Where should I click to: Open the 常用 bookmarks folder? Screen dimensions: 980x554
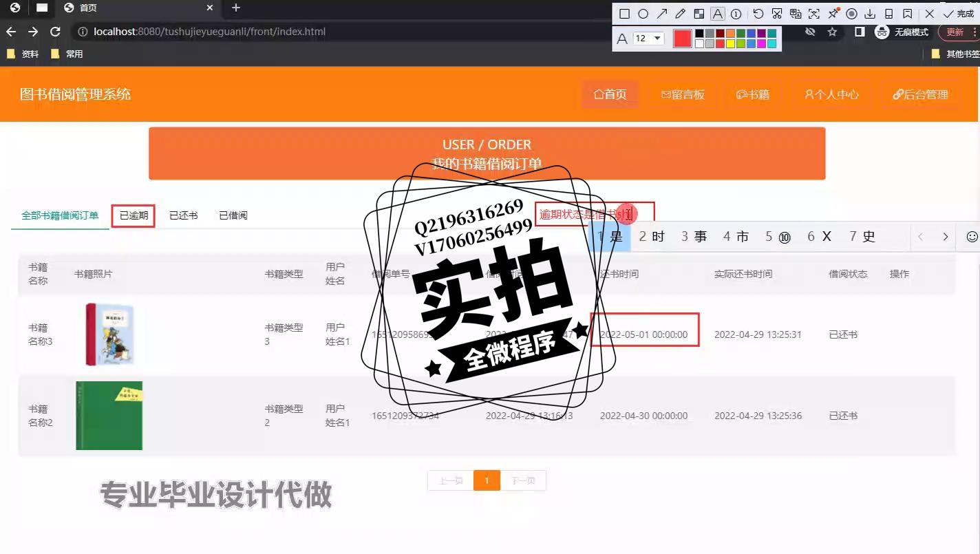[x=67, y=54]
